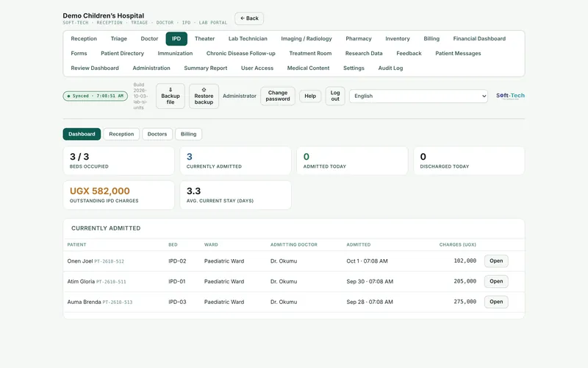Open Chronic Disease Follow-up

pyautogui.click(x=241, y=53)
